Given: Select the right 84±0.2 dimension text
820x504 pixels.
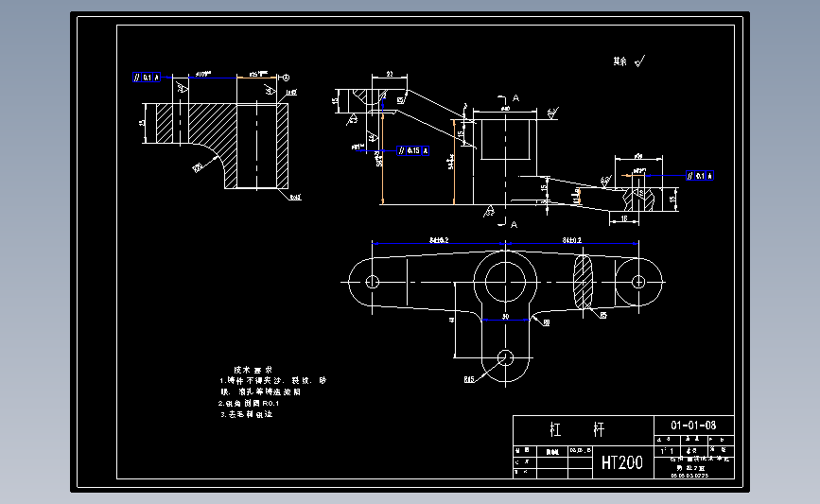Looking at the screenshot, I should (571, 240).
